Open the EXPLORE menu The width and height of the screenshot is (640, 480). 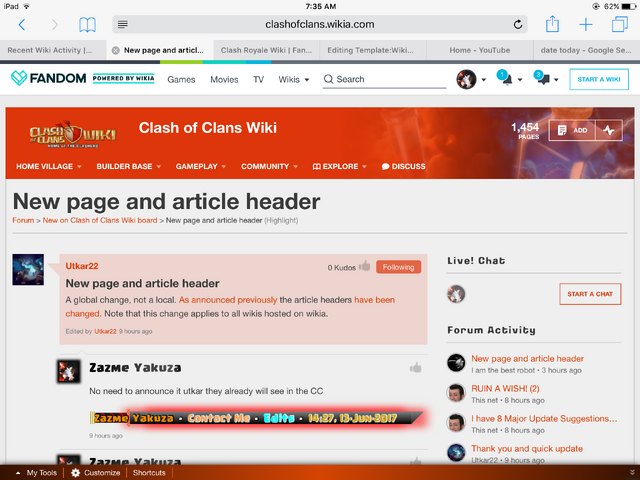click(x=340, y=167)
